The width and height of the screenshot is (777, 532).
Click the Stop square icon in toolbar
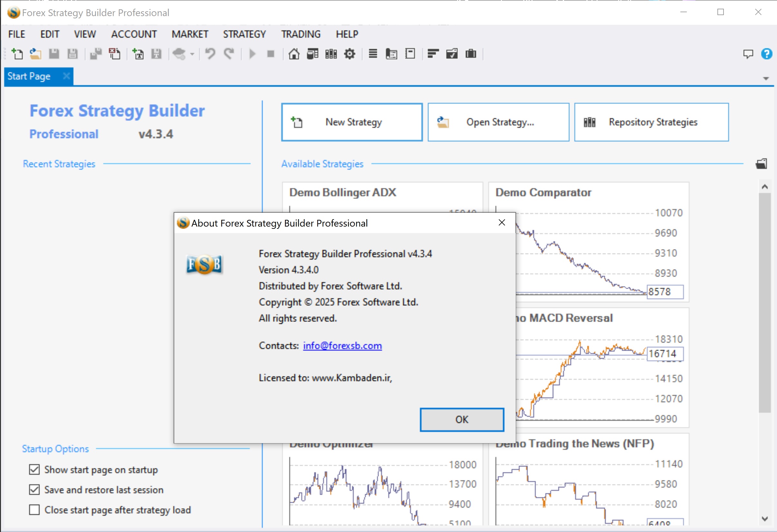pos(271,54)
